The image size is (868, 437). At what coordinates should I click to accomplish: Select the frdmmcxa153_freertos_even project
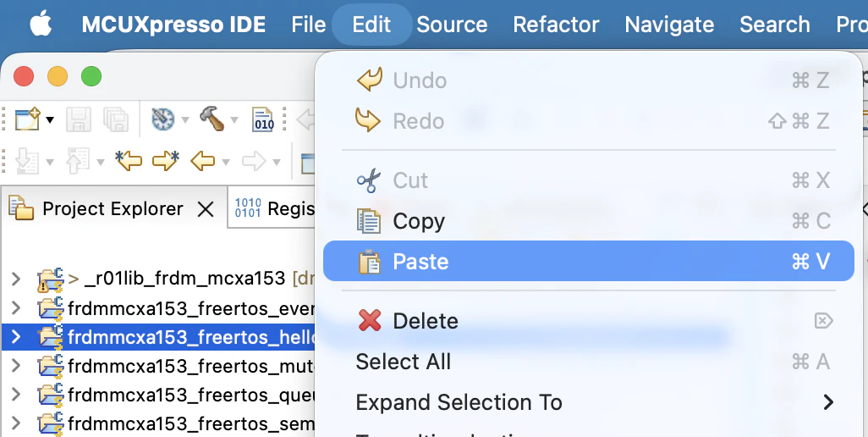click(x=191, y=307)
